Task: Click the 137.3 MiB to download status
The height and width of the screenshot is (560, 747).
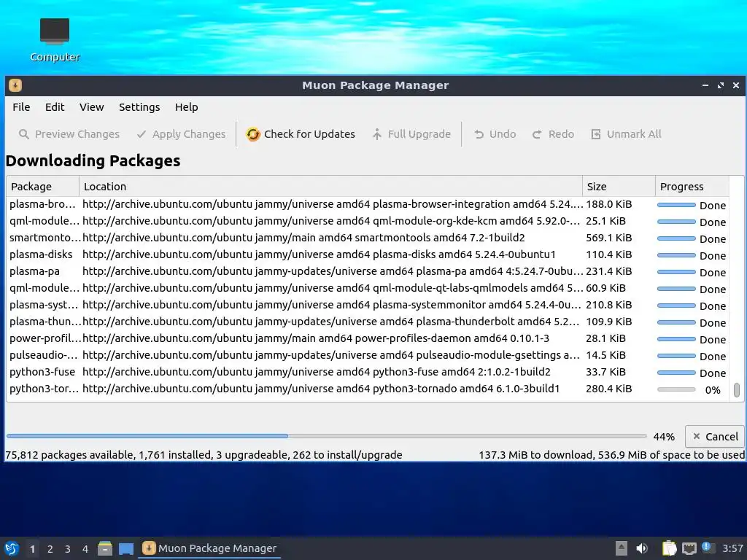Action: (x=611, y=455)
